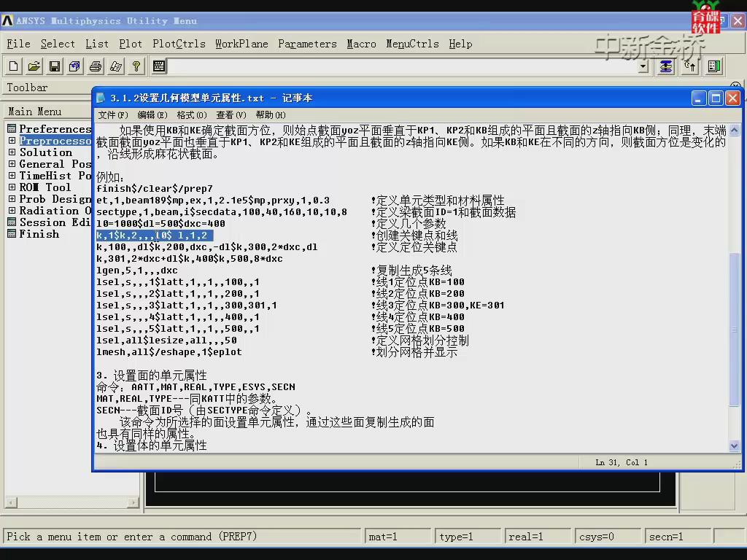The image size is (747, 560).
Task: Open the List menu
Action: (x=97, y=44)
